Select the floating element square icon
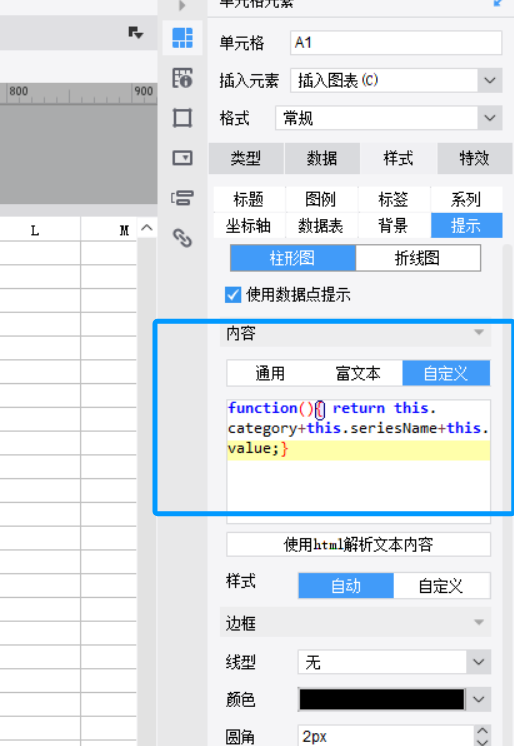This screenshot has height=746, width=514. click(x=182, y=118)
